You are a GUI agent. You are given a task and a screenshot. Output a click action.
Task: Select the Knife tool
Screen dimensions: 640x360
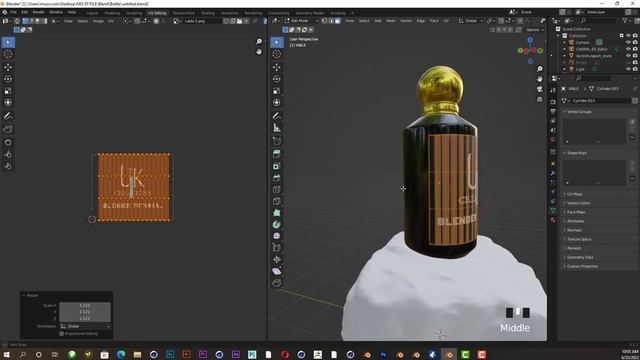click(277, 201)
